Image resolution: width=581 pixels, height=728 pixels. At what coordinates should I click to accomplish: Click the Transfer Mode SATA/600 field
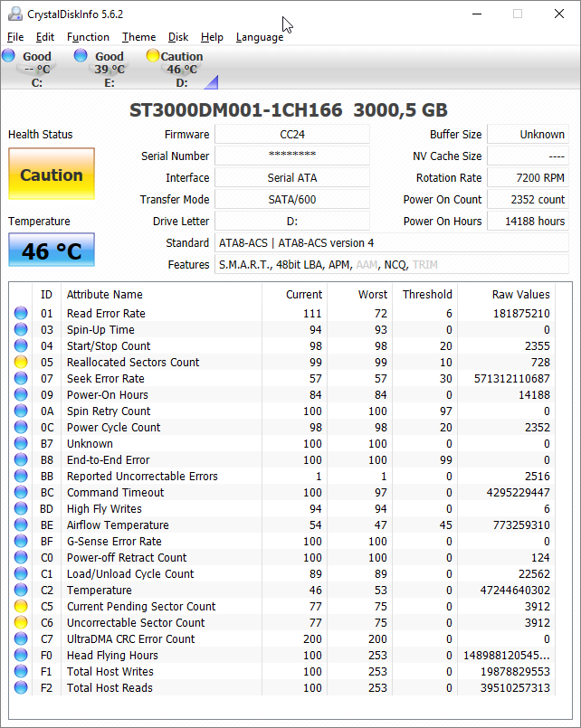tap(292, 200)
